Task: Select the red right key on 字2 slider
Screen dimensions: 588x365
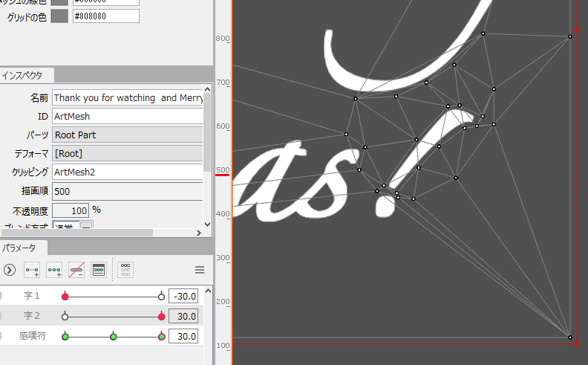Action: coord(162,317)
